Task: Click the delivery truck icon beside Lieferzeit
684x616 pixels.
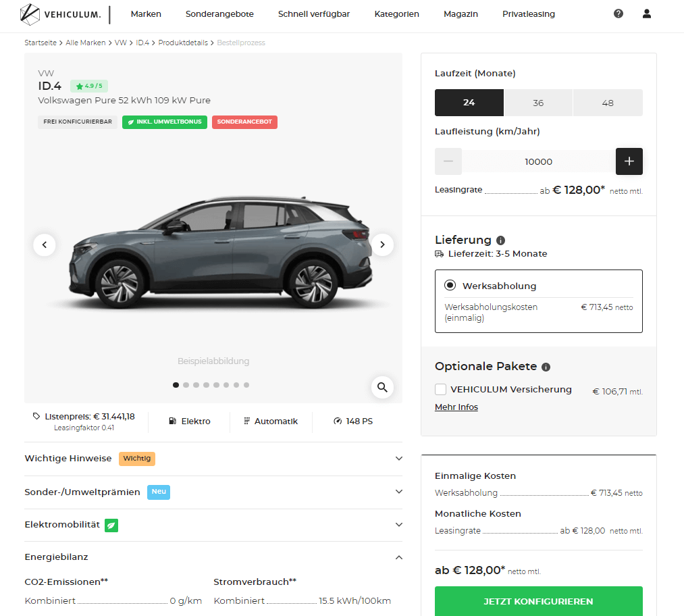Action: (x=440, y=254)
